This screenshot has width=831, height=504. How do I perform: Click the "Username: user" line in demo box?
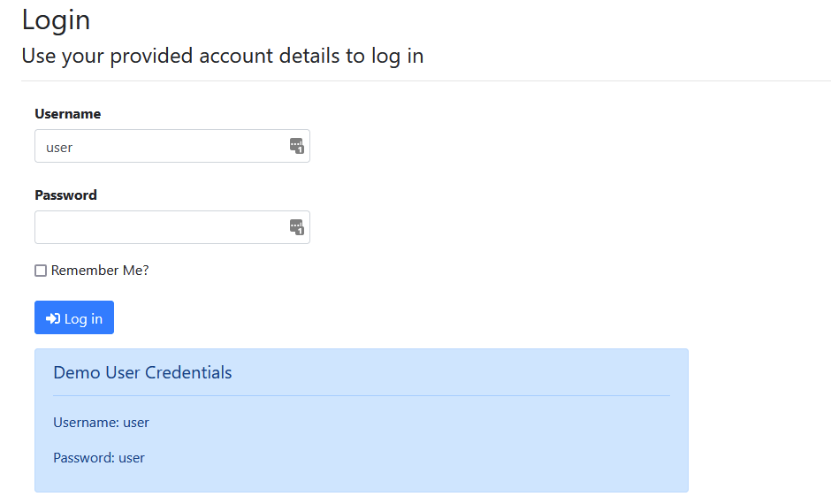[x=101, y=423]
